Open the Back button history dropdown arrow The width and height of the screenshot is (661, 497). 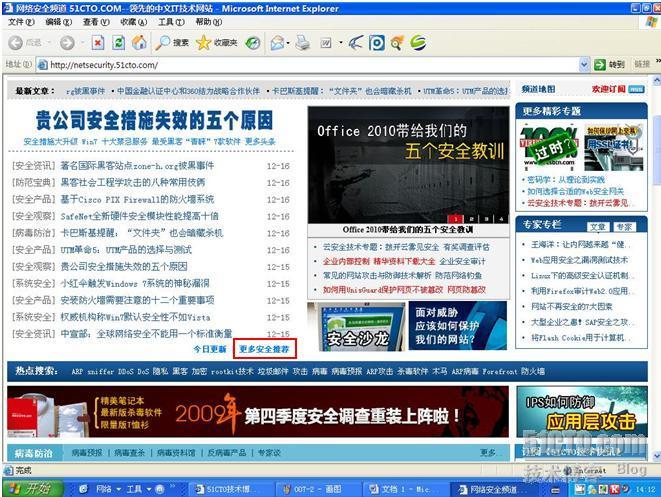[x=49, y=43]
